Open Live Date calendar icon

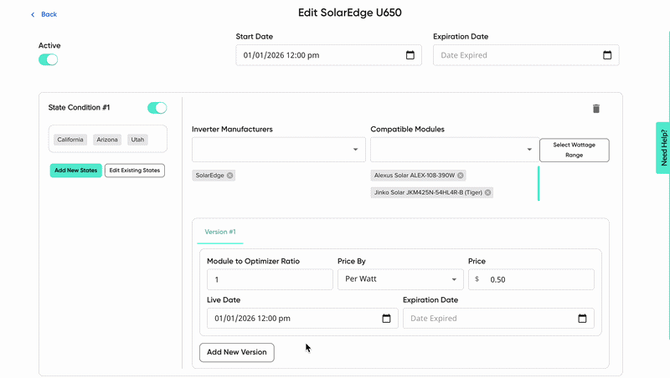point(386,319)
